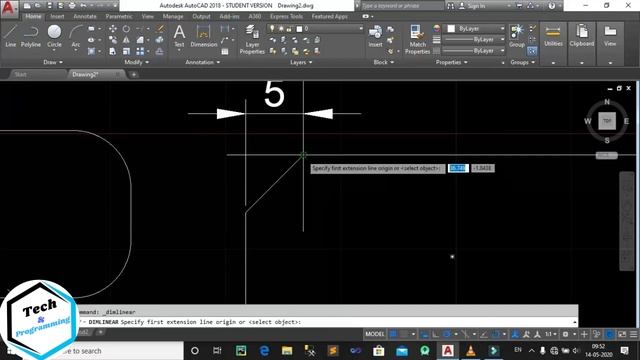Click the Copy tool in Modify panel
This screenshot has width=640, height=360.
pyautogui.click(x=113, y=40)
